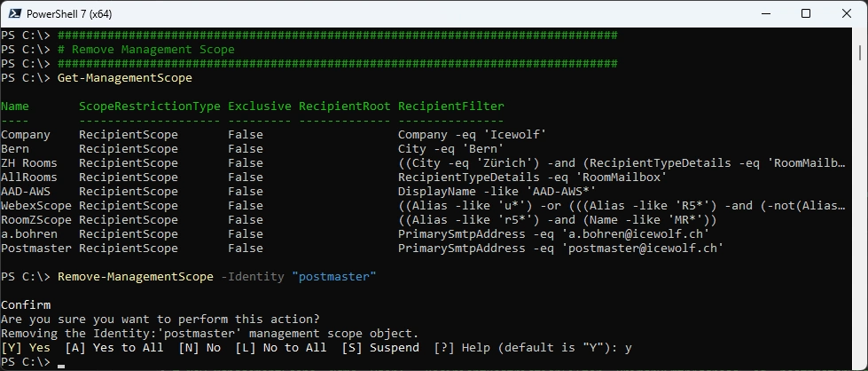868x371 pixels.
Task: Click the PowerShell 7 title bar icon
Action: [x=14, y=13]
